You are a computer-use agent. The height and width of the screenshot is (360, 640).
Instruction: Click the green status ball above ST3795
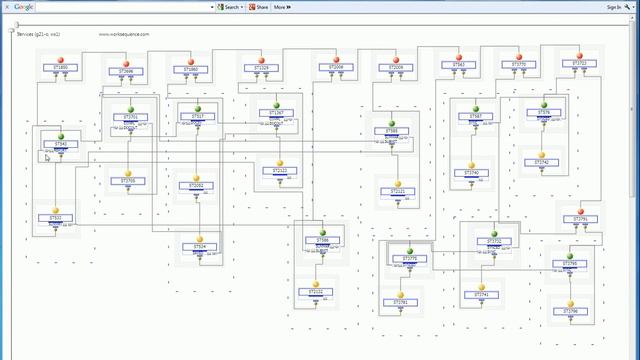pyautogui.click(x=570, y=256)
